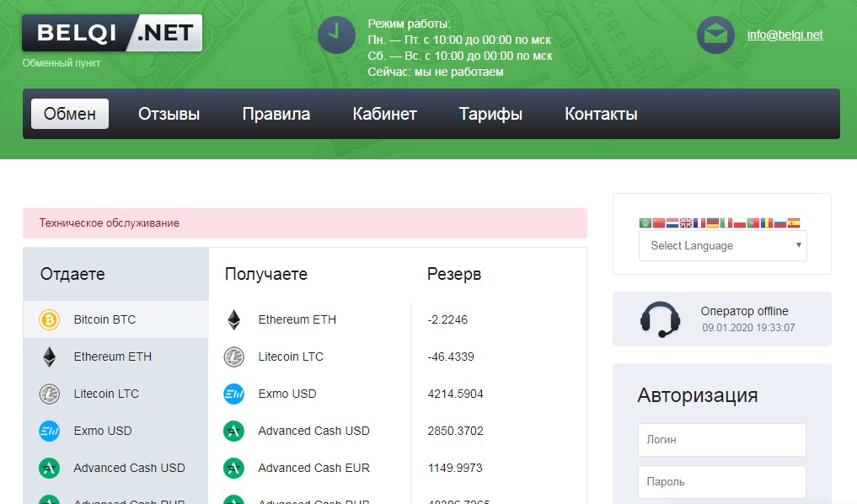Click the Сейчас: мы не работаем text
Viewport: 857px width, 504px height.
point(436,72)
